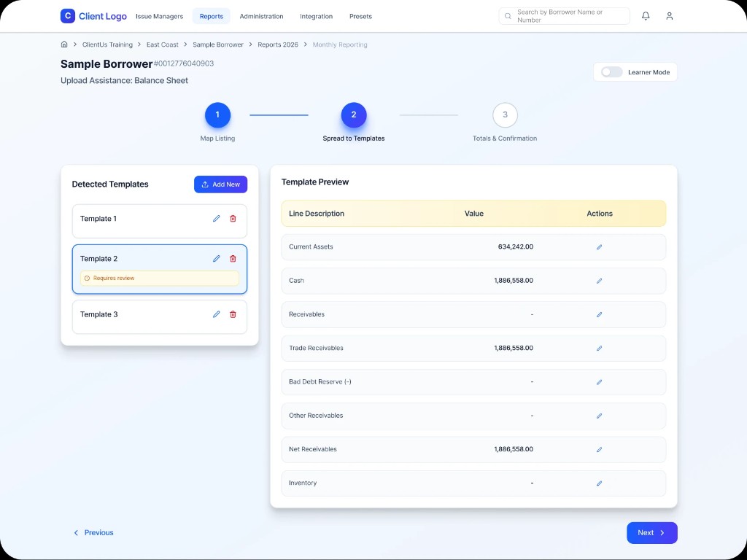747x560 pixels.
Task: Open the Reports menu
Action: click(x=211, y=16)
